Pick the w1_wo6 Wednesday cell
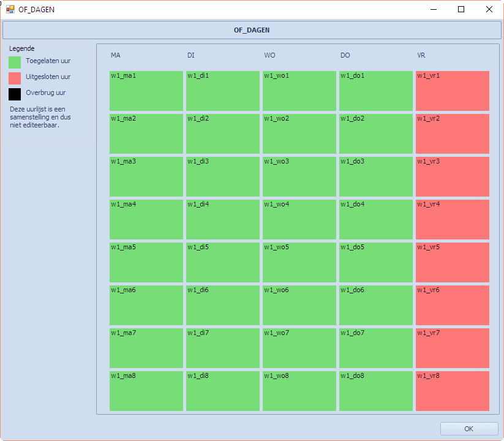This screenshot has width=504, height=441. pyautogui.click(x=299, y=305)
